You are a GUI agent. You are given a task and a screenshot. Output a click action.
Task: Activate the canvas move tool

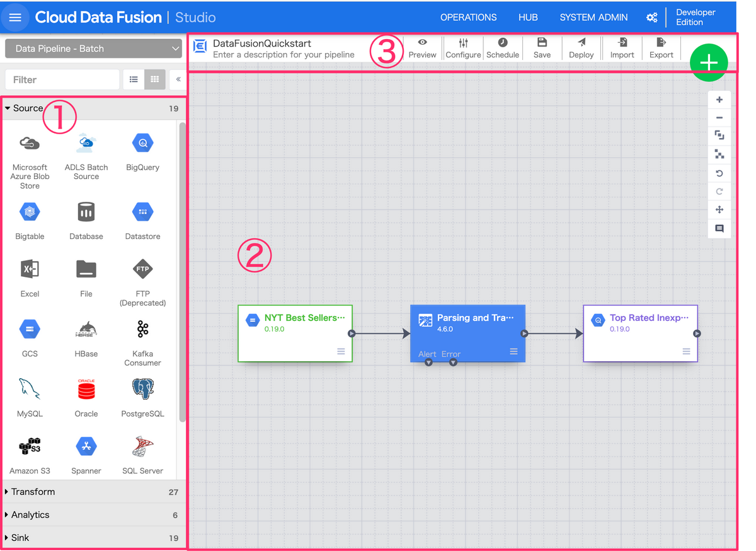[x=719, y=209]
